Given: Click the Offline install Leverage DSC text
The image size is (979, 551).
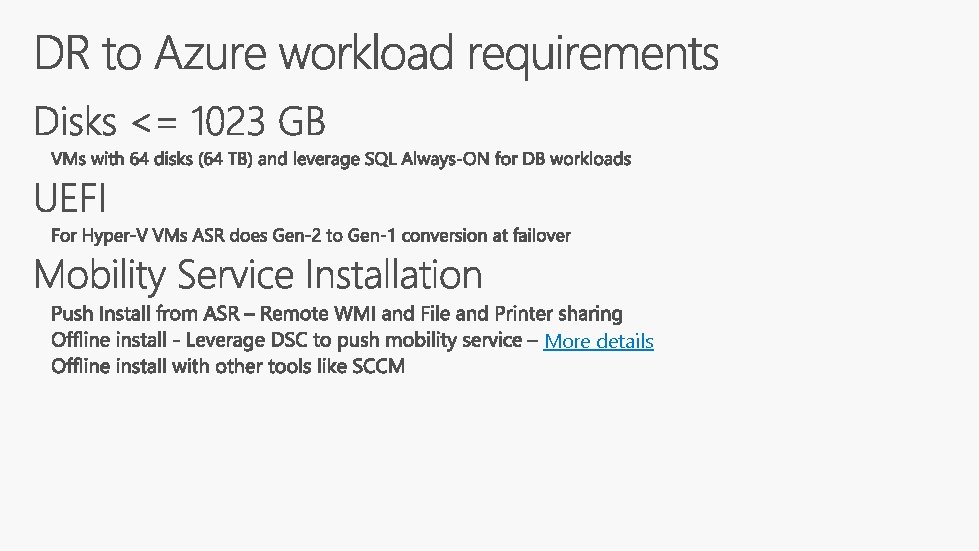Looking at the screenshot, I should click(x=287, y=341).
